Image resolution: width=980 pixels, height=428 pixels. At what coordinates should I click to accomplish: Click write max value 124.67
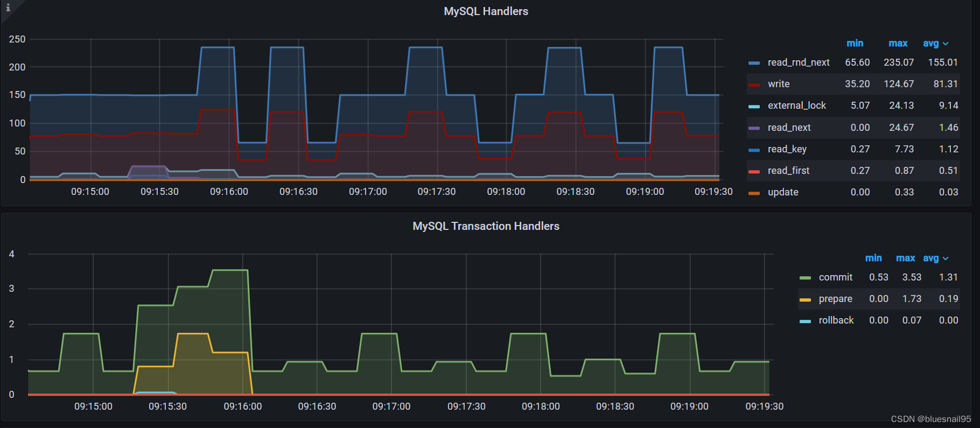tap(899, 84)
